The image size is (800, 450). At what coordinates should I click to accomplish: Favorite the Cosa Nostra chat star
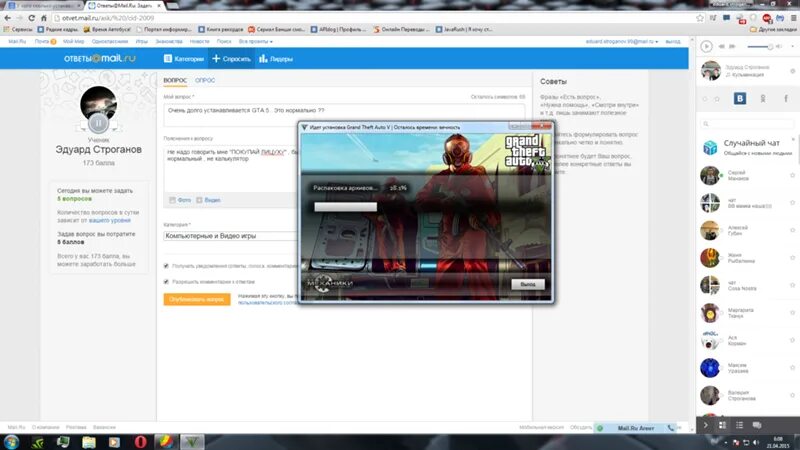pyautogui.click(x=792, y=285)
